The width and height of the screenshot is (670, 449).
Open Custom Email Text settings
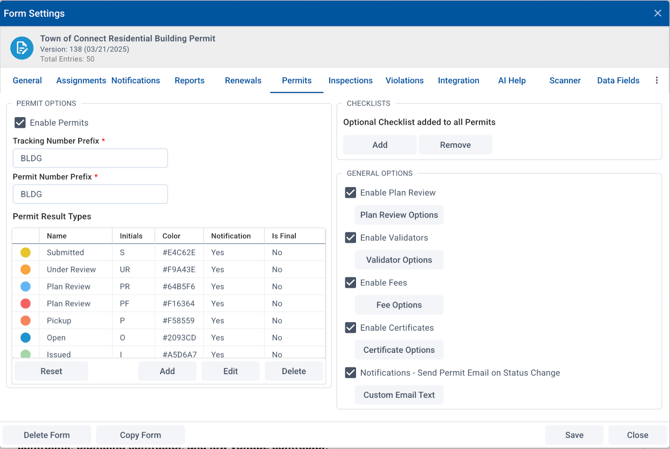pyautogui.click(x=399, y=395)
